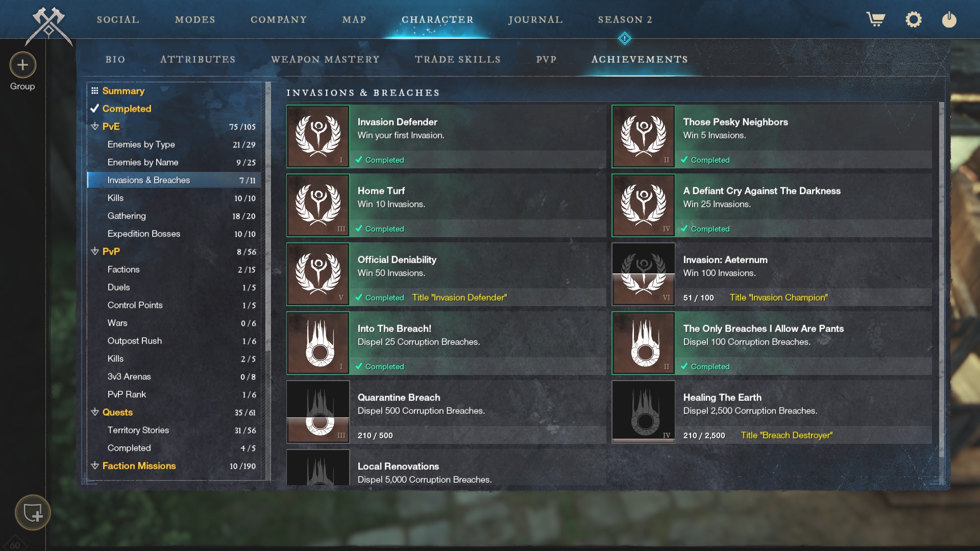Select Into The Breach! badge icon
Image resolution: width=980 pixels, height=551 pixels.
tap(318, 343)
